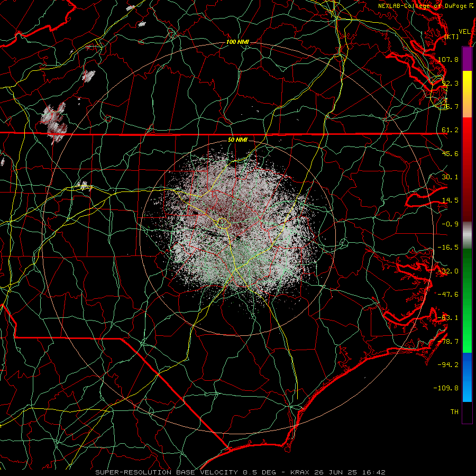Click the -109.8 velocity scale value

click(446, 388)
